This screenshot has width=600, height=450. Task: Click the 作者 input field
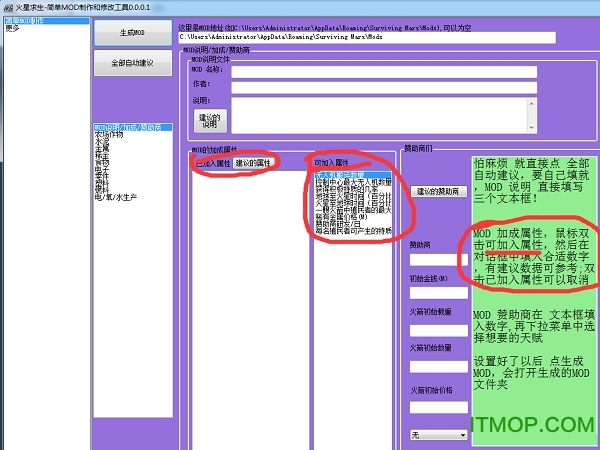(384, 87)
